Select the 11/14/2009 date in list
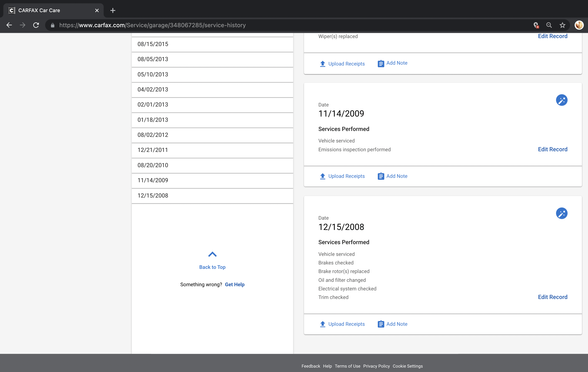Screen dimensions: 588x372 pos(212,181)
